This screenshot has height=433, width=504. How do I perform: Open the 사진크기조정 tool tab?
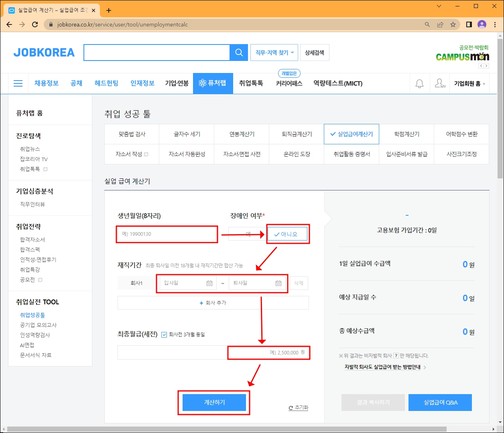point(462,154)
